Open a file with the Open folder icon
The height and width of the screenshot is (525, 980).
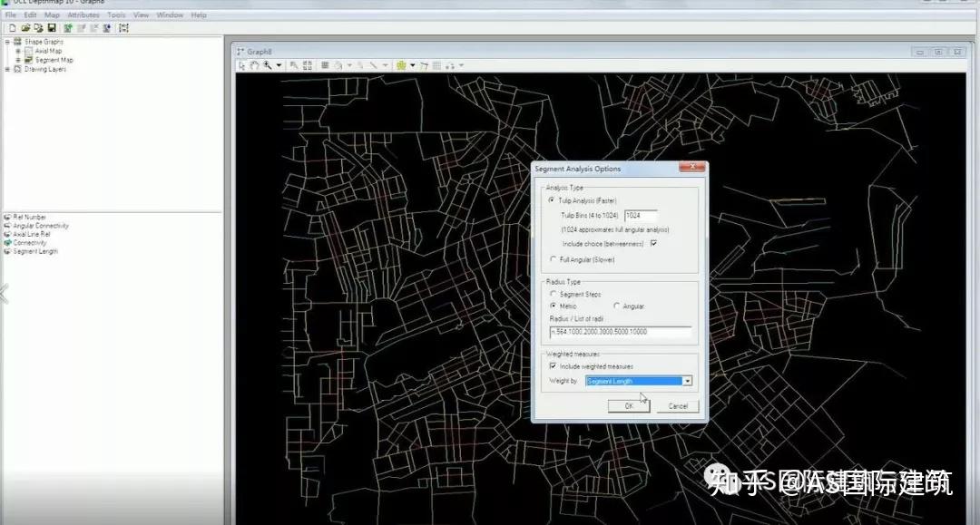(x=24, y=28)
